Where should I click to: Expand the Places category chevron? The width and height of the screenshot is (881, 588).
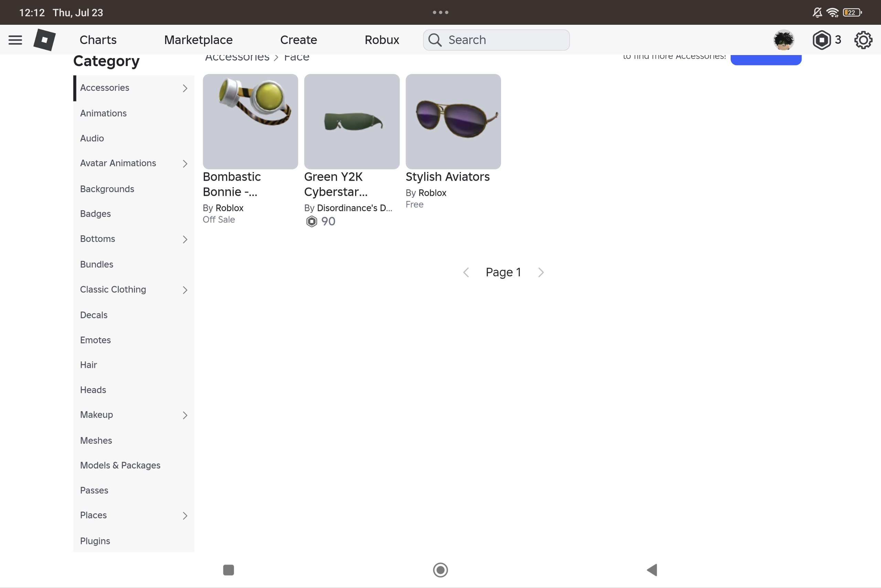185,516
